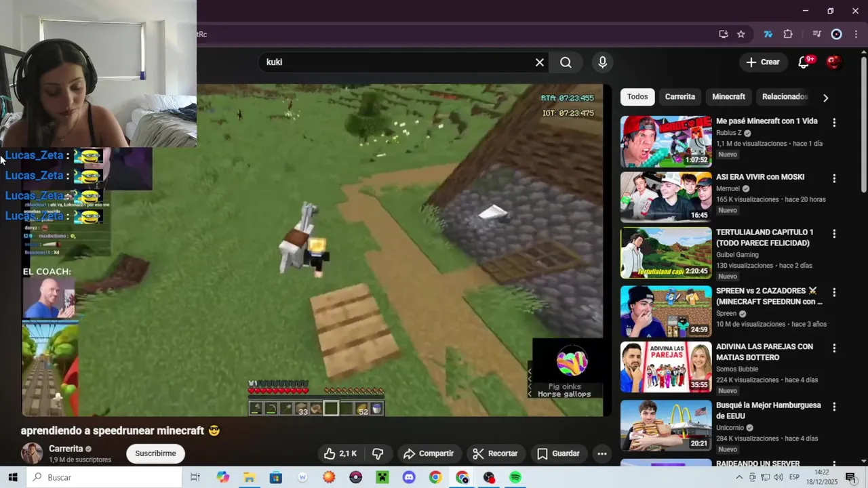This screenshot has width=868, height=488.
Task: Open Carrerita channel avatar
Action: 31,453
